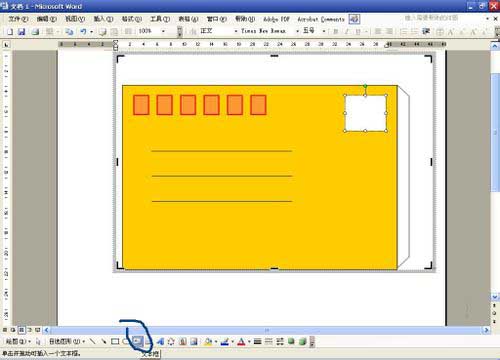This screenshot has height=360, width=500.
Task: Click the vertical scrollbar down arrow
Action: tap(495, 296)
